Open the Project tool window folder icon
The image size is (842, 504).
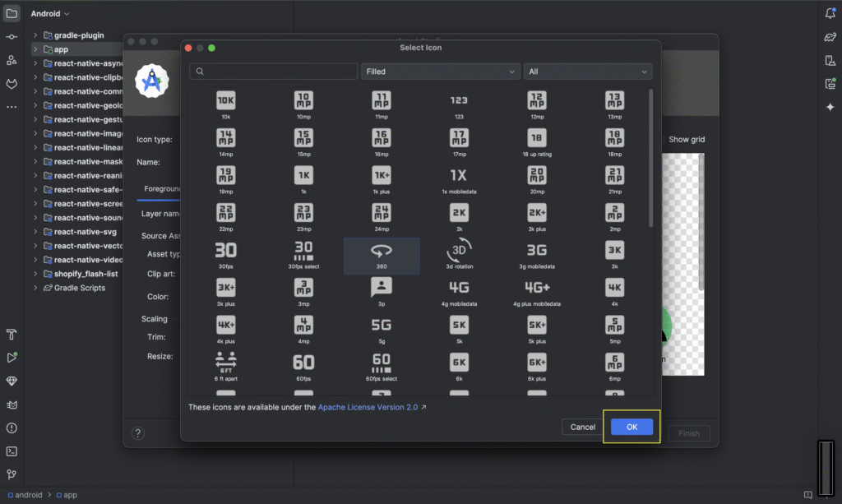click(x=12, y=14)
